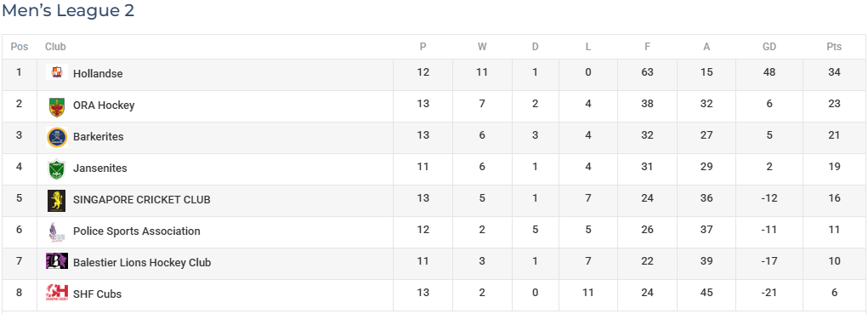Sort table by the GD column header

[x=769, y=47]
